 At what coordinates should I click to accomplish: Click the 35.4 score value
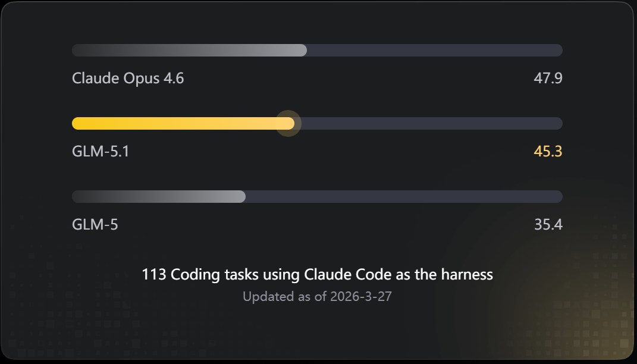[x=548, y=224]
